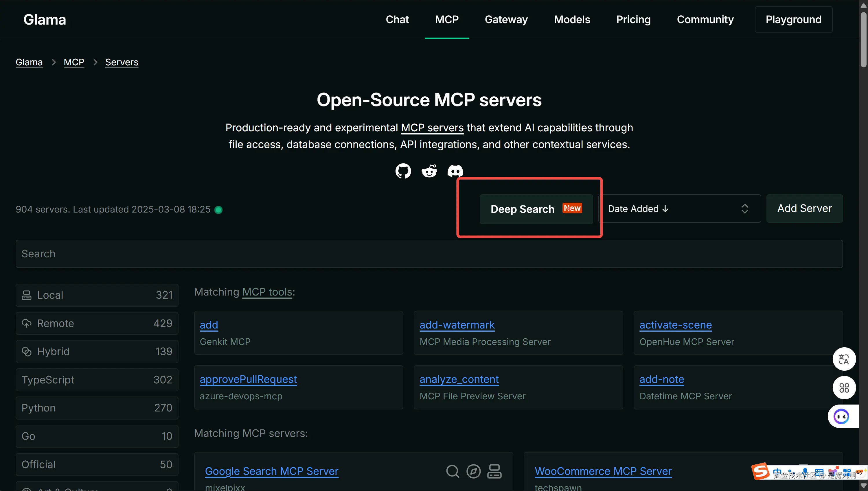Open the Date Added sort dropdown
Screen dimensions: 868x491
(679, 209)
